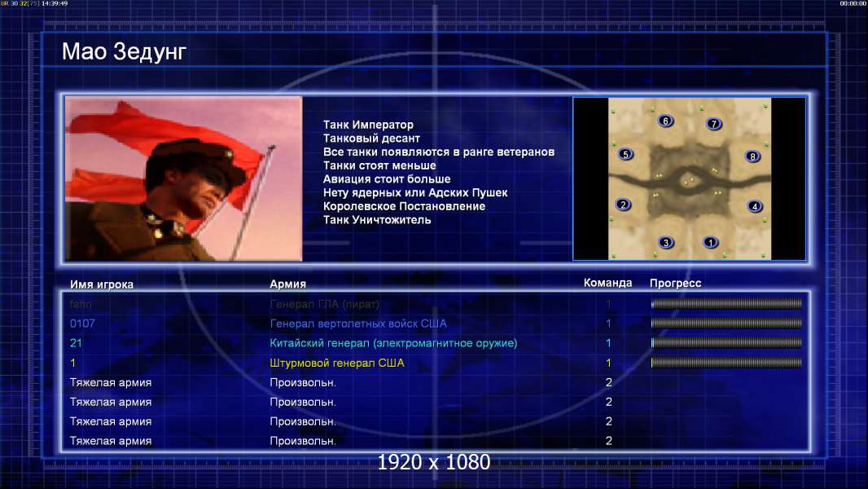Image resolution: width=868 pixels, height=489 pixels.
Task: Click the team number in fahri's row
Action: click(x=608, y=304)
